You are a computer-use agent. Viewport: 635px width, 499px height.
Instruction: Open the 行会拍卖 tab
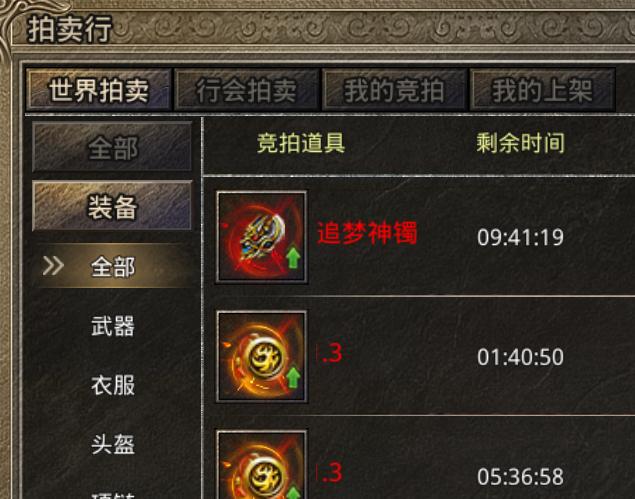pos(246,90)
